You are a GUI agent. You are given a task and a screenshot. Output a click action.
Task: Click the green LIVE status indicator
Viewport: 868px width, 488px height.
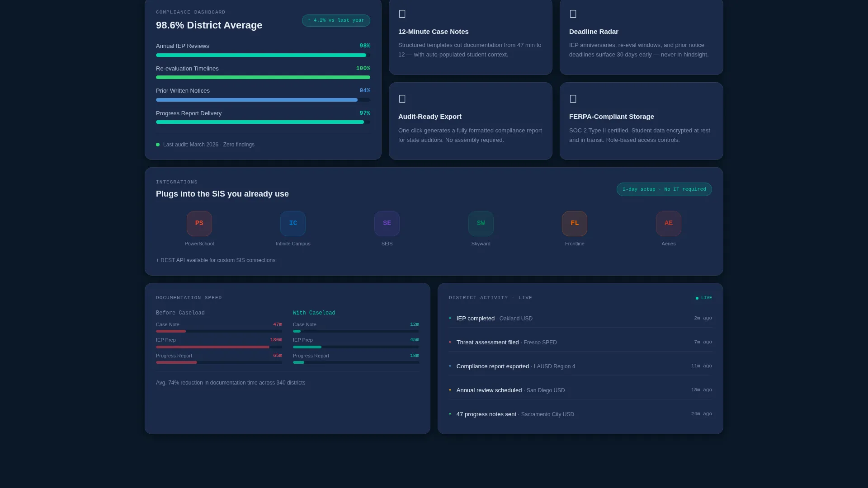click(x=704, y=298)
